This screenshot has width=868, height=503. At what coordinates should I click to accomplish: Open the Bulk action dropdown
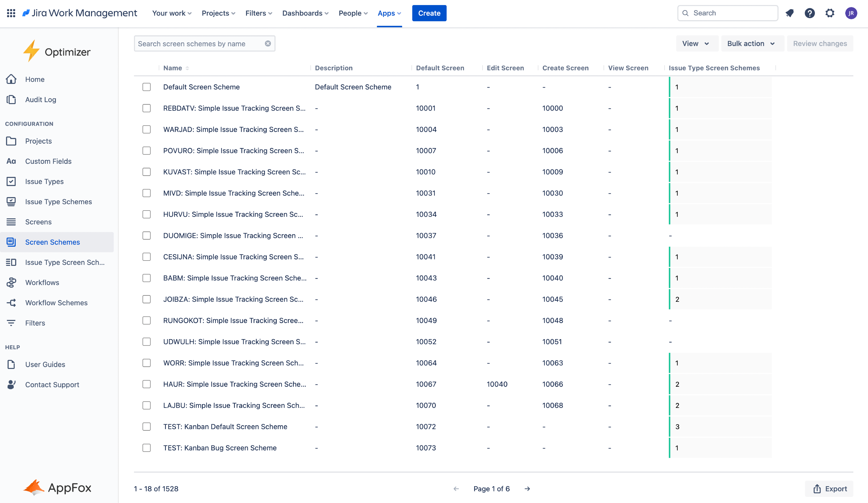coord(751,43)
